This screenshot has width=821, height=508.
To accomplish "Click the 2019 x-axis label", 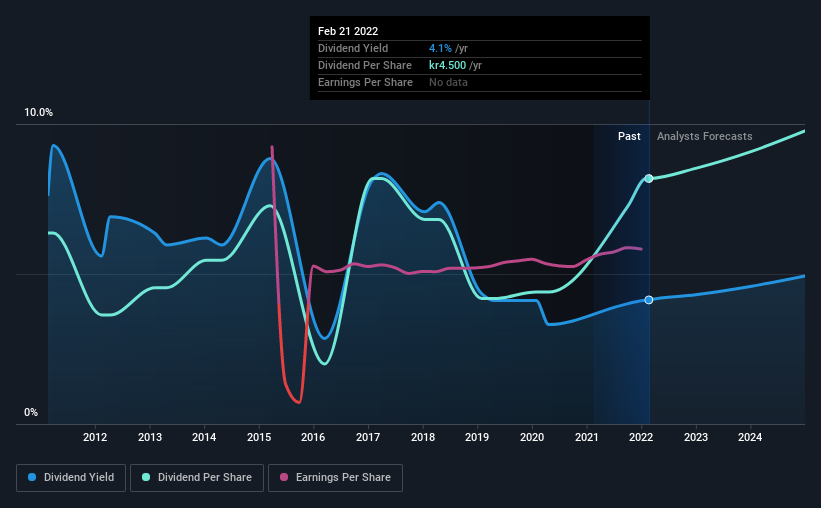I will click(477, 437).
